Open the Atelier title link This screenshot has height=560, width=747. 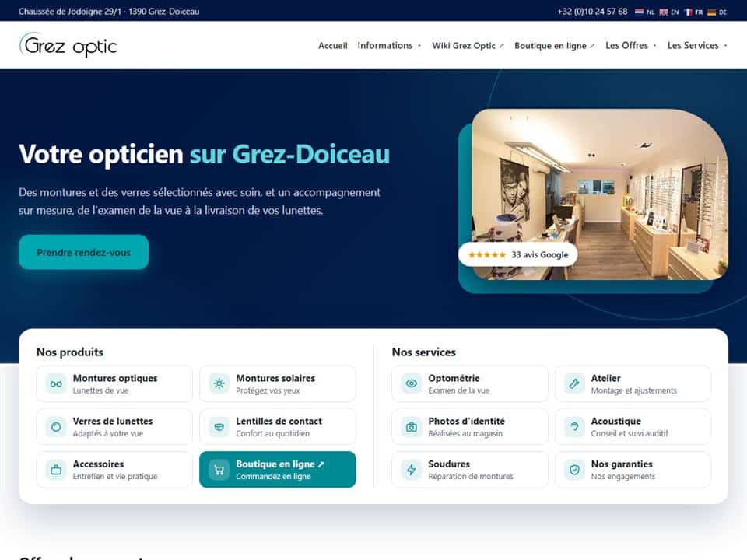605,378
